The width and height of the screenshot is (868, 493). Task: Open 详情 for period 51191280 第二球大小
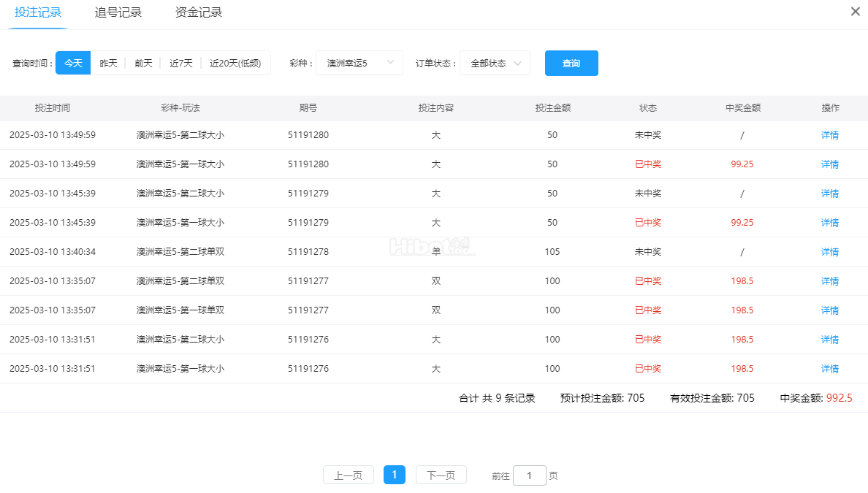(x=829, y=135)
